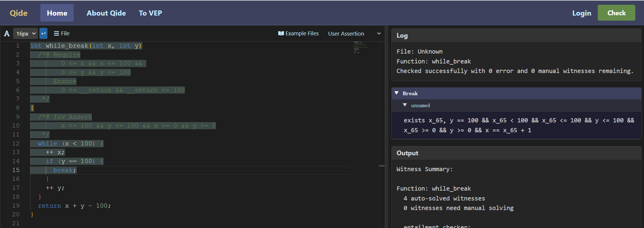Click the 'break;' statement in code

65,170
